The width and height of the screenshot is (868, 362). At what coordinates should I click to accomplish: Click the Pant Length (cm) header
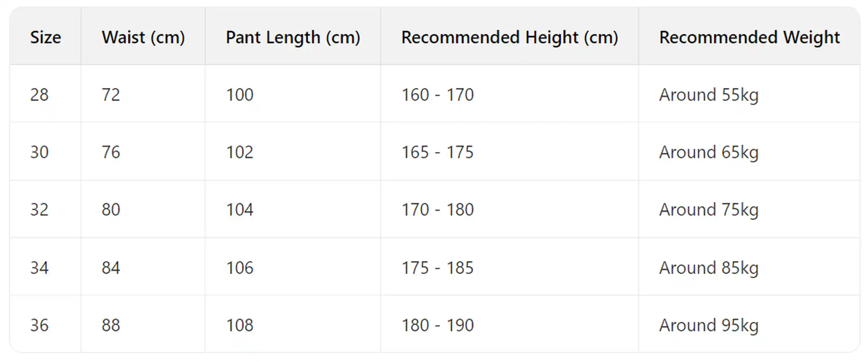pyautogui.click(x=293, y=37)
